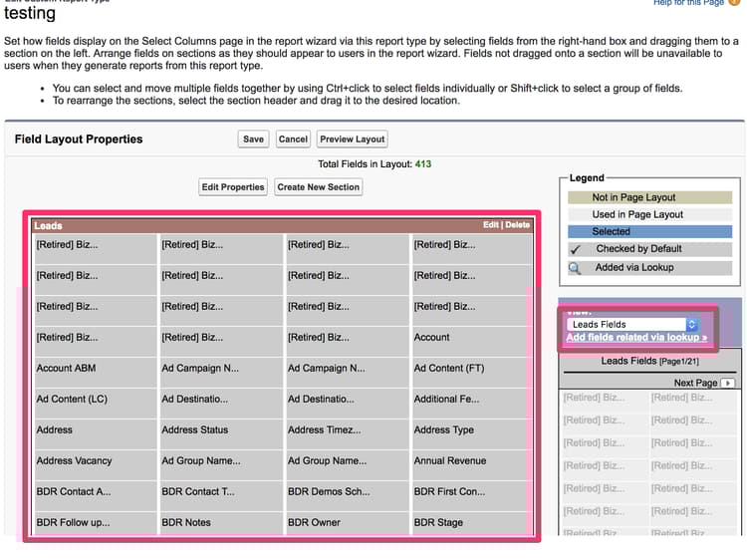
Task: Open the Leads Fields view dropdown
Action: (632, 325)
